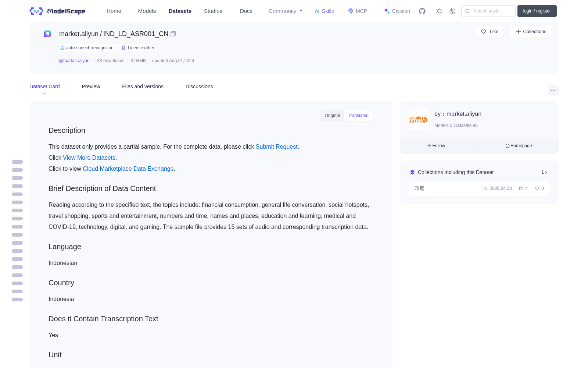Screen dimensions: 588x368
Task: Focus the Search anything field
Action: (488, 11)
